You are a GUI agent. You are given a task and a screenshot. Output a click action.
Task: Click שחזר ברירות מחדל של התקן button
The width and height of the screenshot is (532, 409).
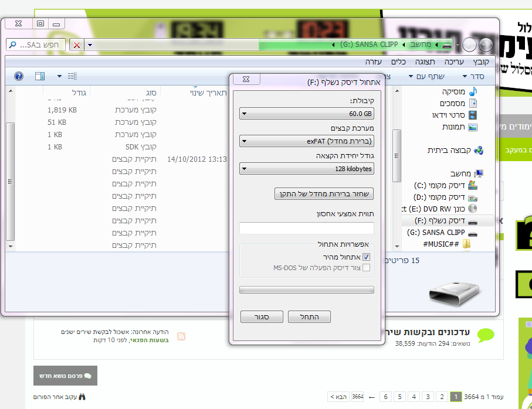324,194
